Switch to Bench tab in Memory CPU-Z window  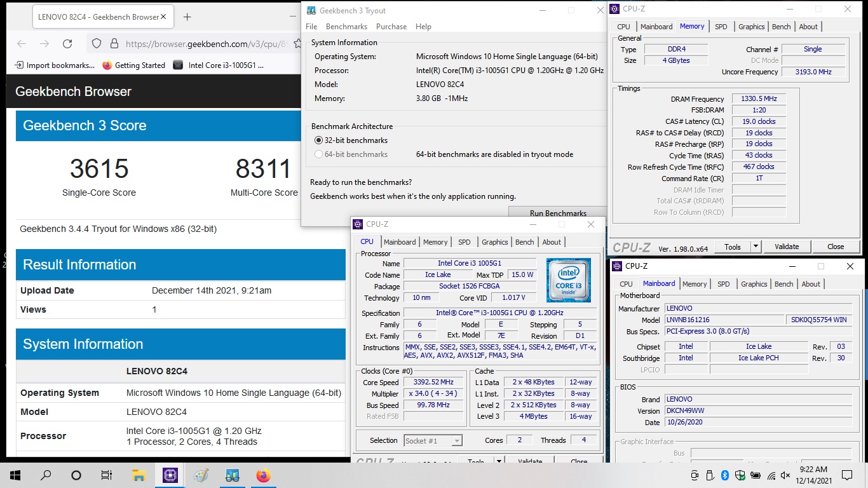[782, 27]
